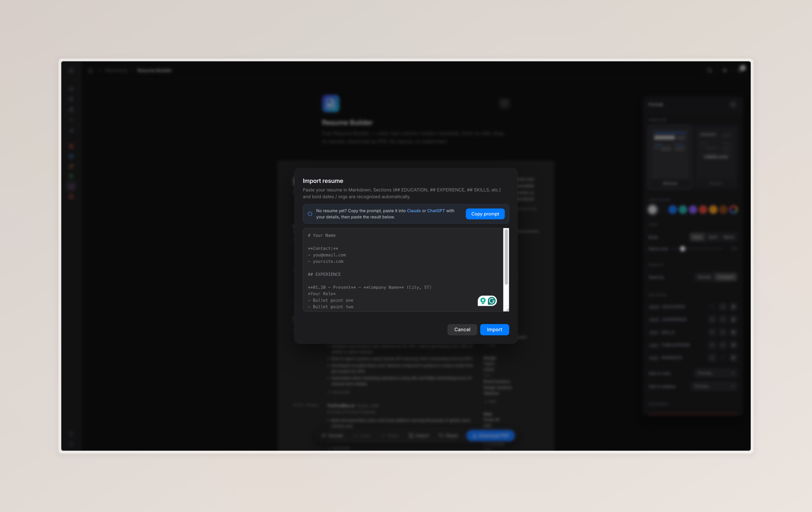The height and width of the screenshot is (512, 812).
Task: Click the "Paste your resume in Markdown" description
Action: [x=402, y=193]
